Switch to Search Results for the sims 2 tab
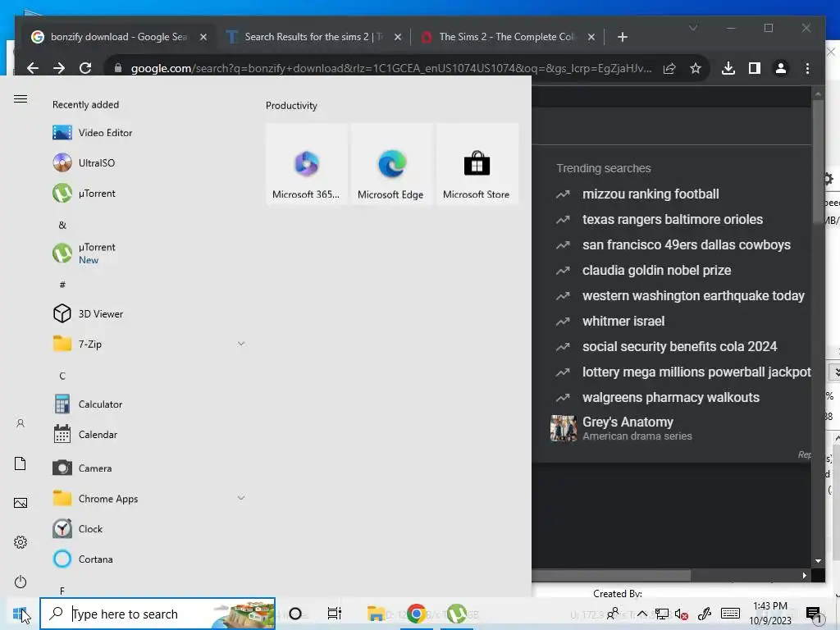Image resolution: width=840 pixels, height=630 pixels. pyautogui.click(x=314, y=36)
